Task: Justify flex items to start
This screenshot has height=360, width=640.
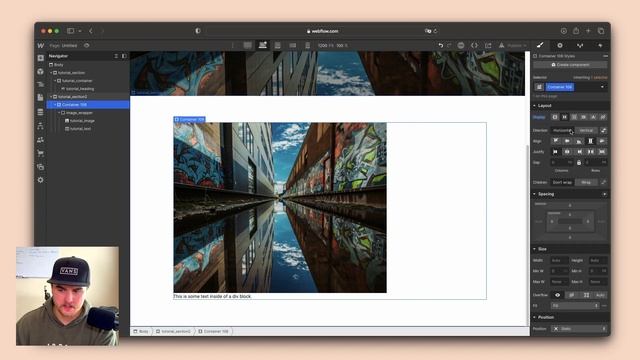Action: [556, 152]
